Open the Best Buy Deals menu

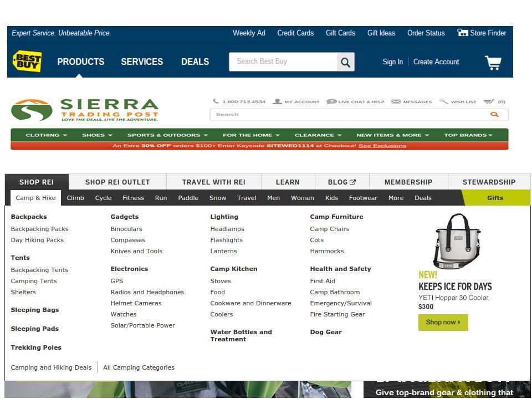pyautogui.click(x=195, y=62)
